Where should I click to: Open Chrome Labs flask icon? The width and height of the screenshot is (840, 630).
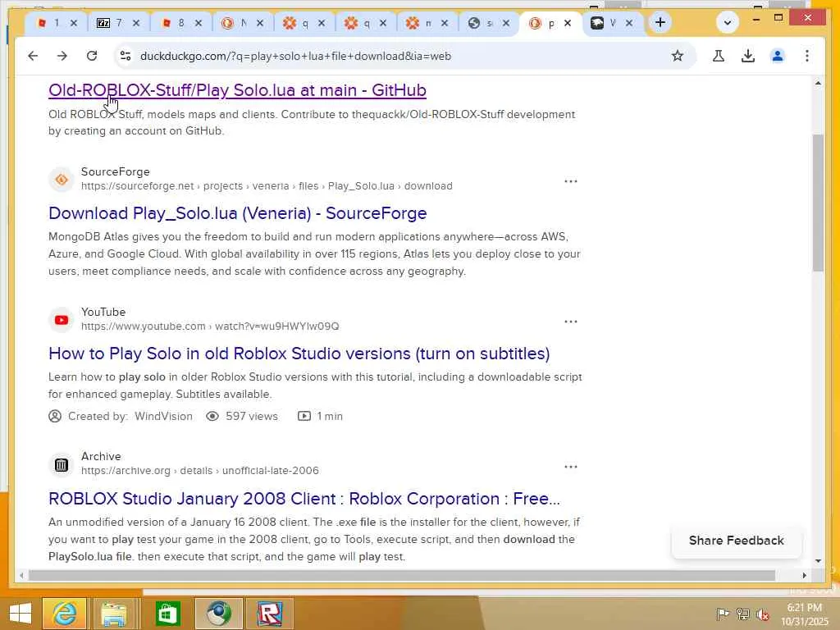719,56
